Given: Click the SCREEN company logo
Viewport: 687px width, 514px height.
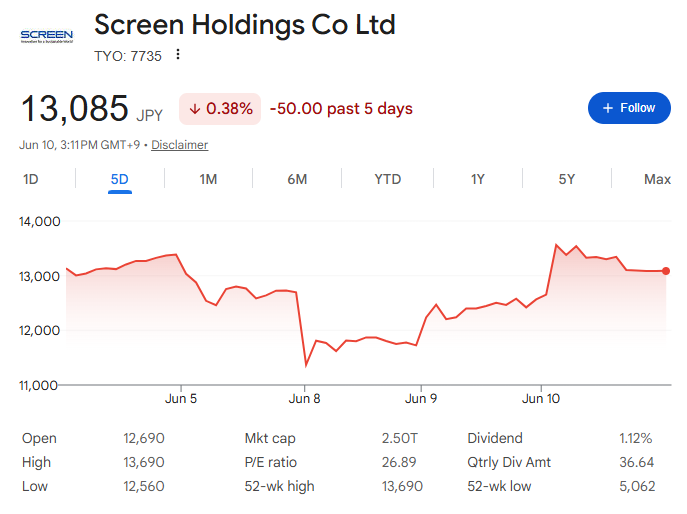Looking at the screenshot, I should 47,36.
